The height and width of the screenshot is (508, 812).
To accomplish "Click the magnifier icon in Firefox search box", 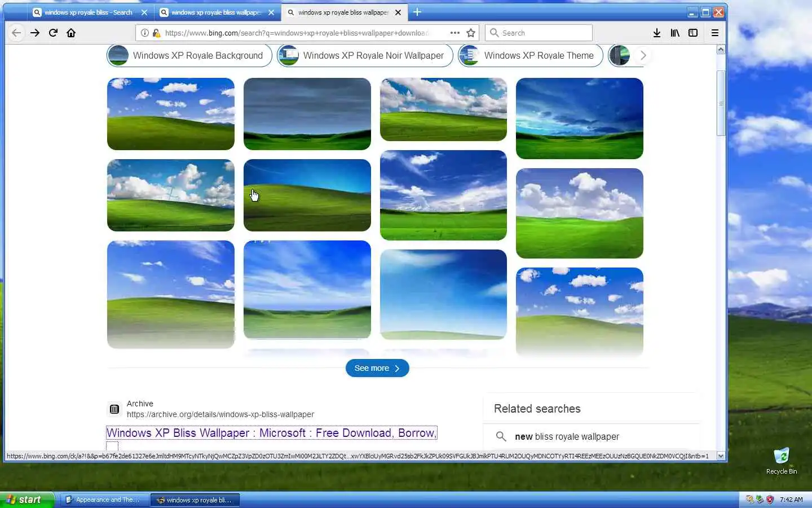I will coord(494,33).
